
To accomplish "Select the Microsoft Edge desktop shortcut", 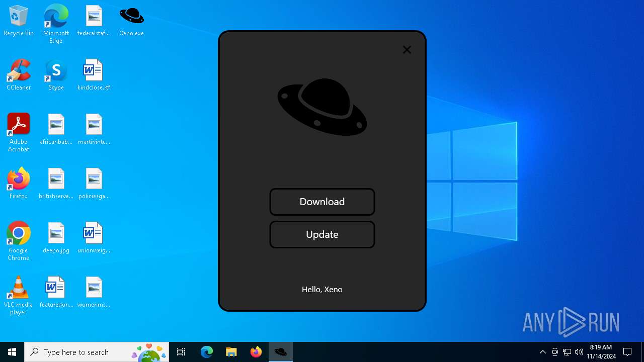I will pos(56,24).
